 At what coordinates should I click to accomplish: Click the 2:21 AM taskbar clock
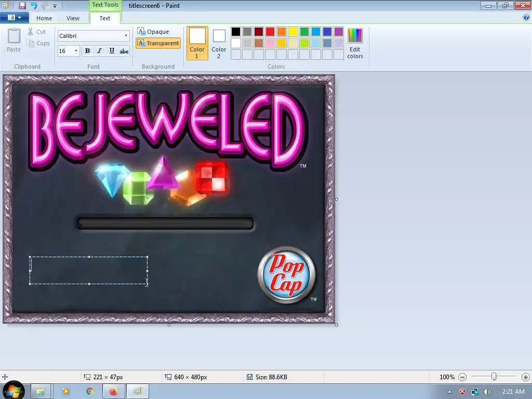pos(513,392)
